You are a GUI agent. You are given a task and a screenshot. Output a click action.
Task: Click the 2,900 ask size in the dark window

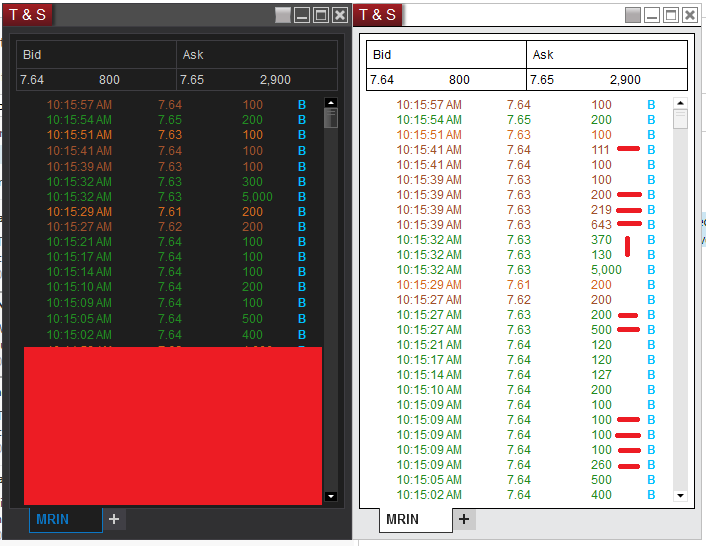[x=275, y=80]
